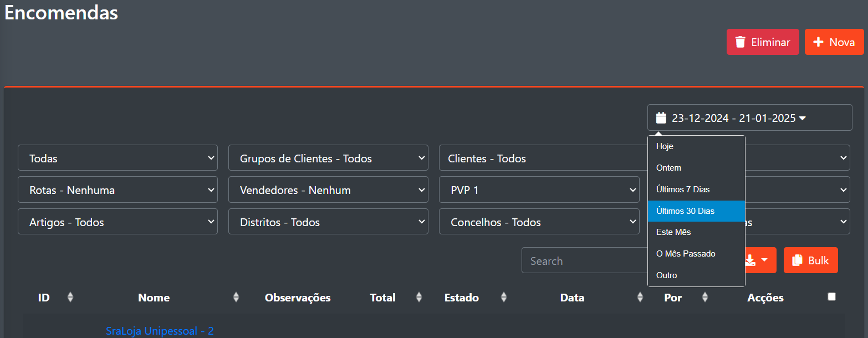This screenshot has width=868, height=338.
Task: Sort by Estado column sort arrows
Action: pyautogui.click(x=503, y=298)
